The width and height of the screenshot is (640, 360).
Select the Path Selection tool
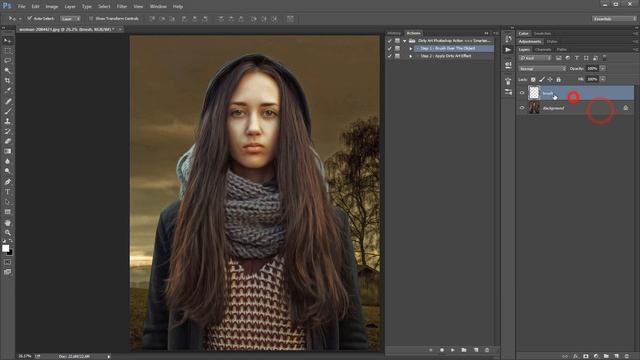point(7,202)
